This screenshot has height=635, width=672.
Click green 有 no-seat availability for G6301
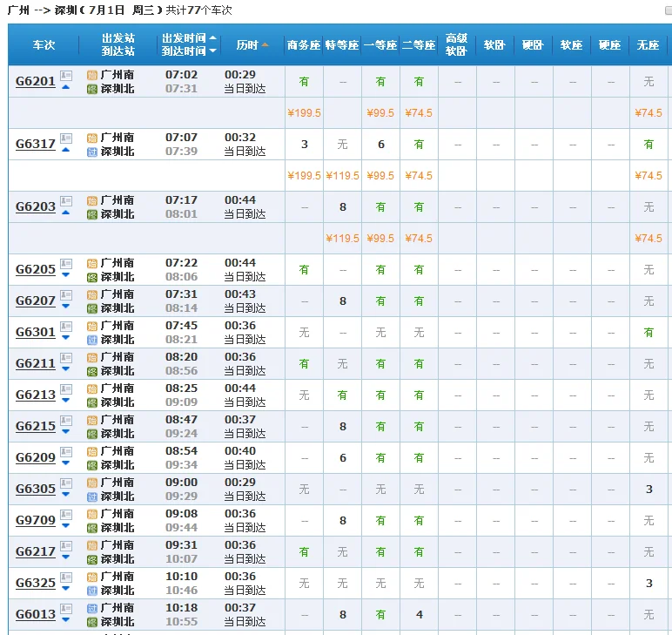pyautogui.click(x=648, y=332)
